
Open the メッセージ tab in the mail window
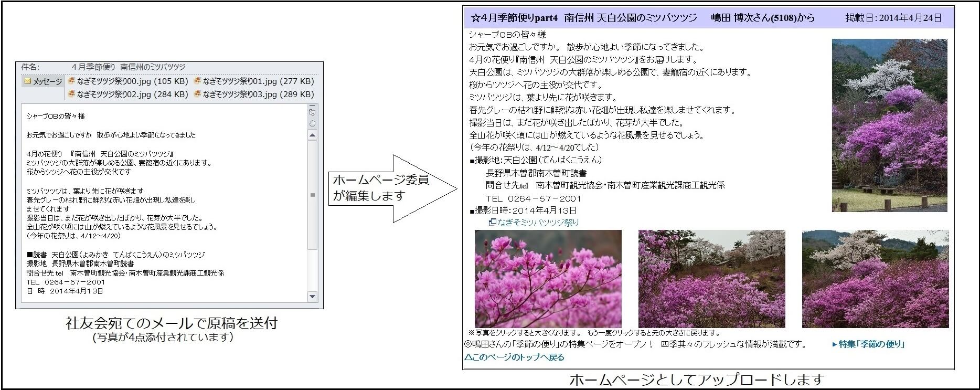point(43,81)
